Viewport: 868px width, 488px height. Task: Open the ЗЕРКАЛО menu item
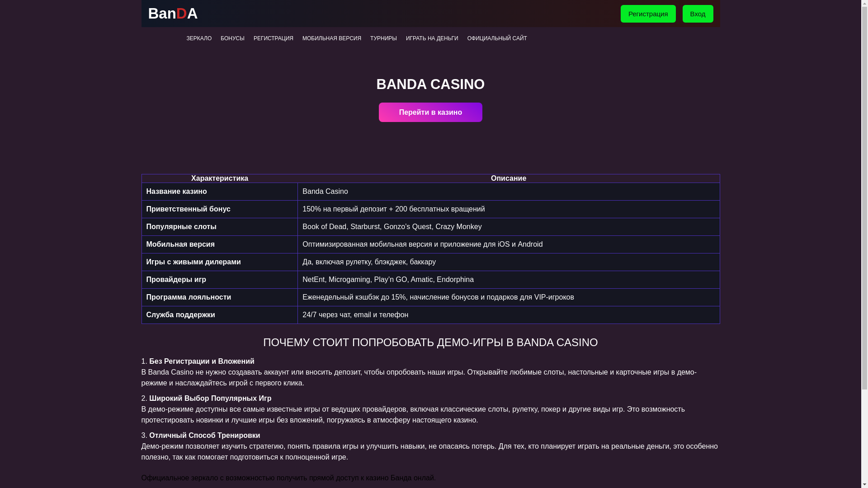coord(199,38)
